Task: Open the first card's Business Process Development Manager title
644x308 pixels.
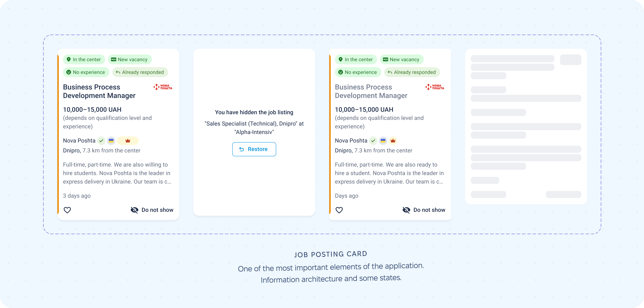Action: click(99, 91)
